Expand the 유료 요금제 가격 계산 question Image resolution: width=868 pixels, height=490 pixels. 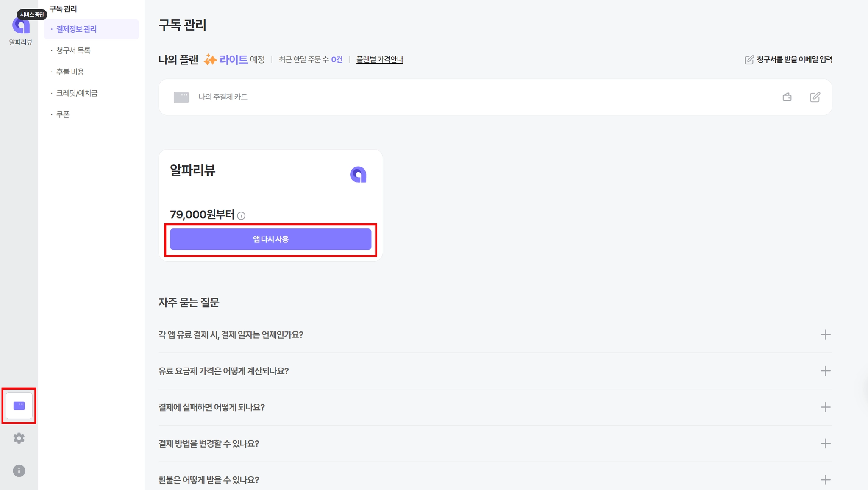(825, 371)
